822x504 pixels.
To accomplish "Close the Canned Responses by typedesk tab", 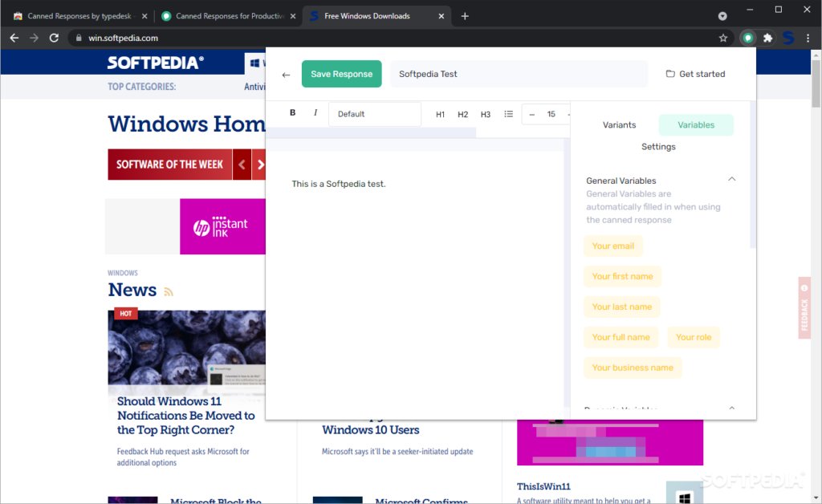I will pyautogui.click(x=144, y=16).
